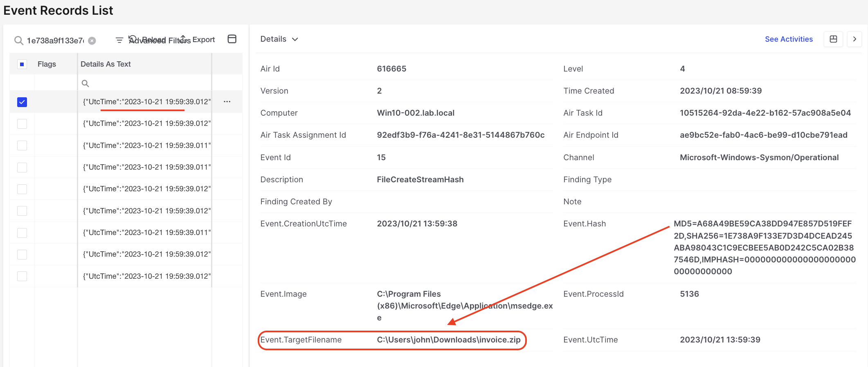
Task: Check the second event record's checkbox
Action: pos(22,123)
